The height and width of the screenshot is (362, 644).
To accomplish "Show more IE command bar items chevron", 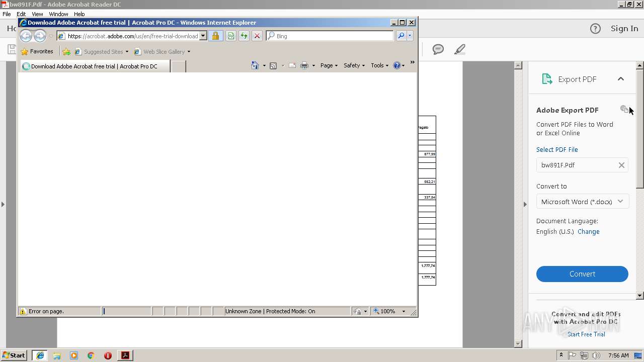I will pyautogui.click(x=412, y=62).
